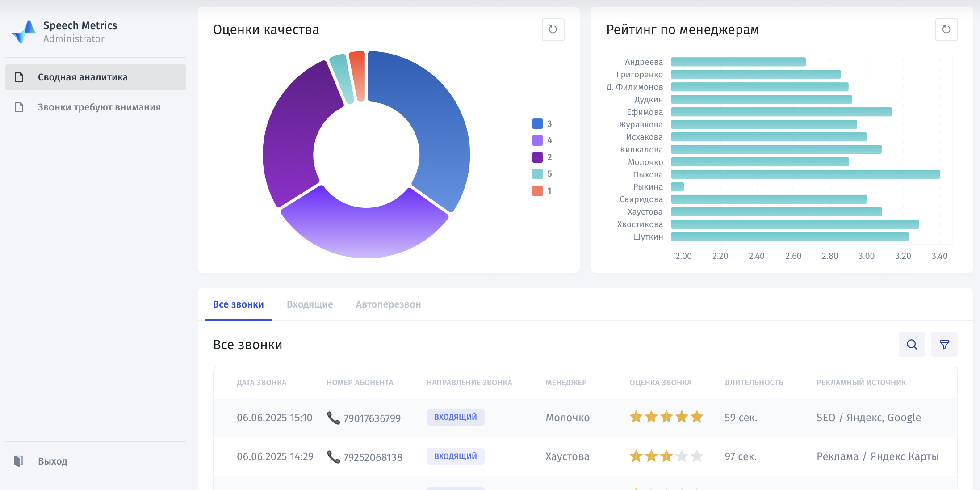Click duration 59 сек.
The height and width of the screenshot is (490, 980).
click(x=741, y=418)
